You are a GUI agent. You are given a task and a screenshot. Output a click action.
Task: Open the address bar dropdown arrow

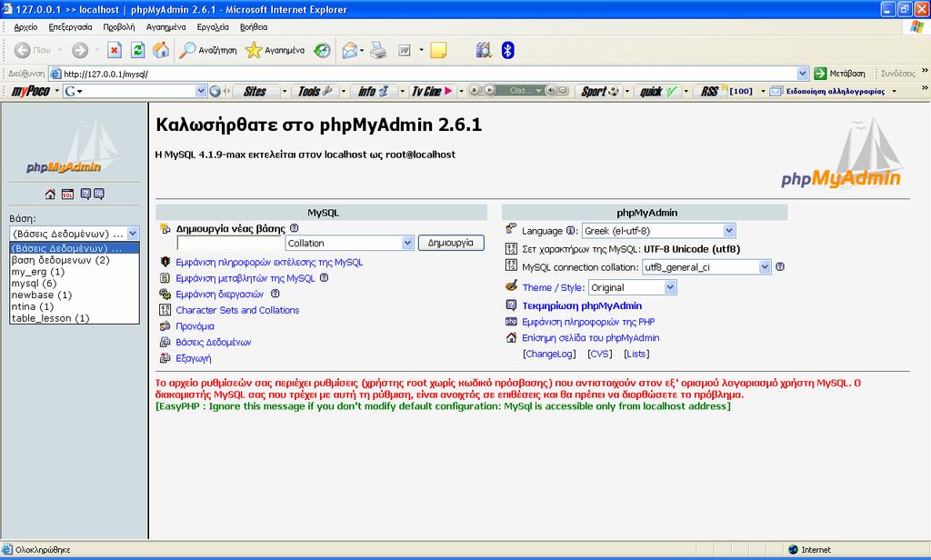coord(803,74)
